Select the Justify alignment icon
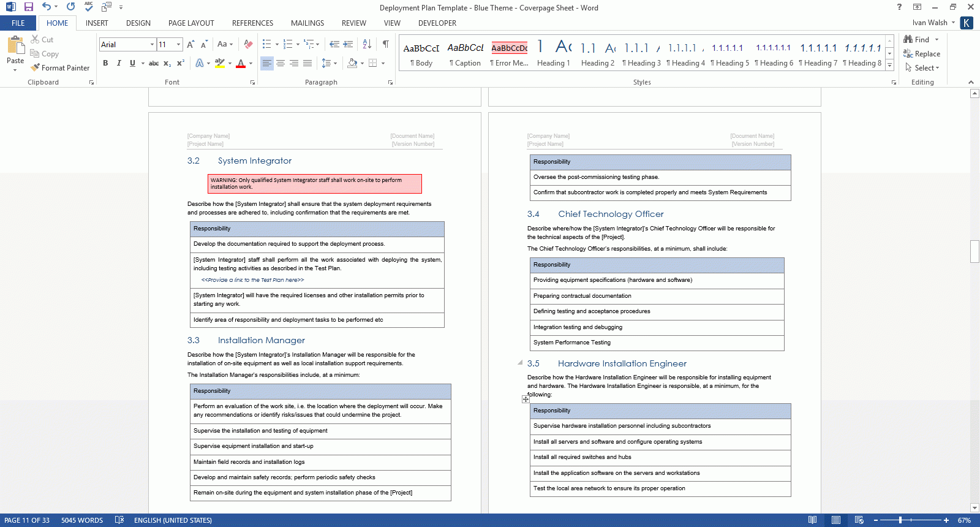The width and height of the screenshot is (980, 527). 307,63
